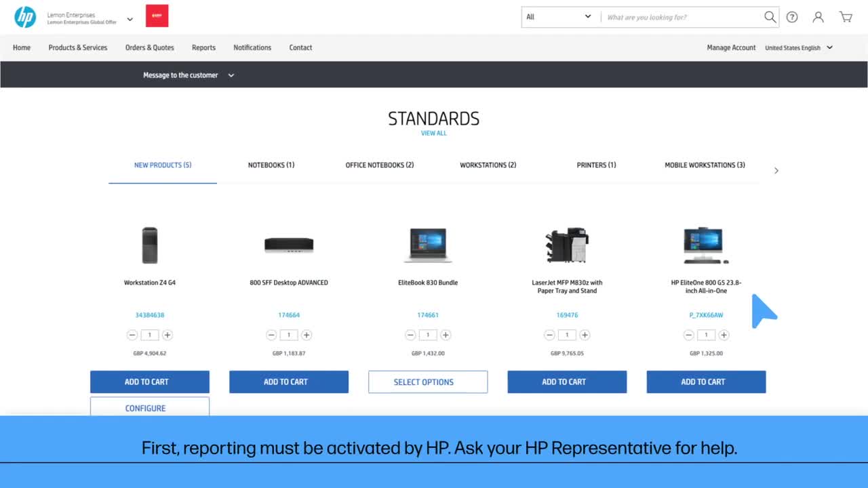Increase quantity for Workstation Z4 G4

167,335
